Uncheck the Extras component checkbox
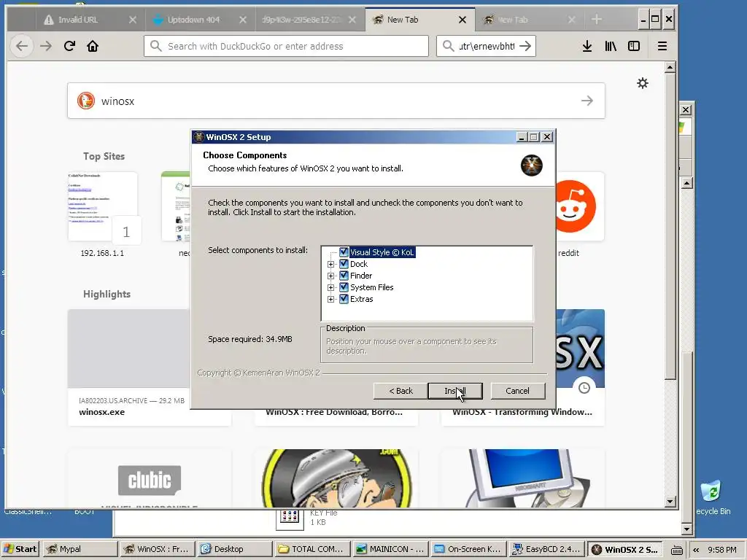This screenshot has height=560, width=747. [344, 299]
